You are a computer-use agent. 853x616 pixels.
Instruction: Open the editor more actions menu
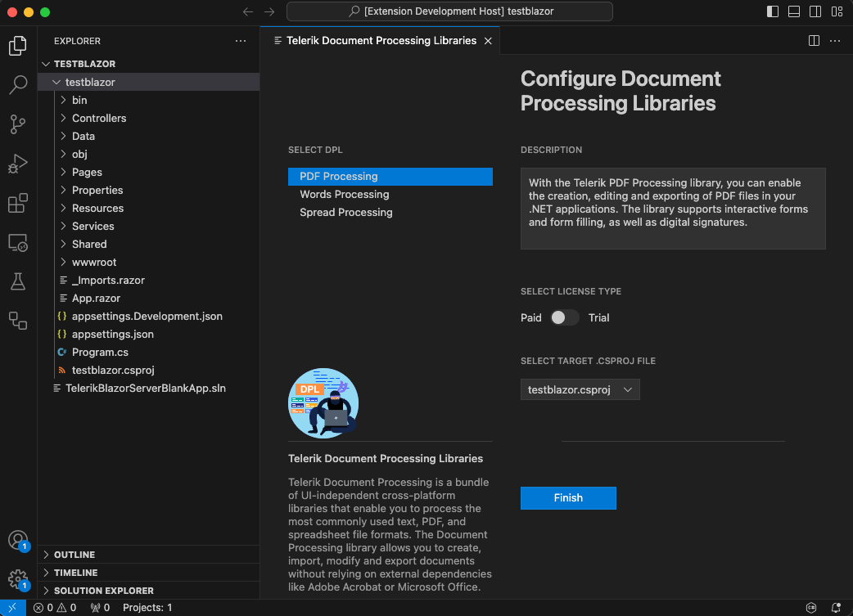tap(835, 41)
